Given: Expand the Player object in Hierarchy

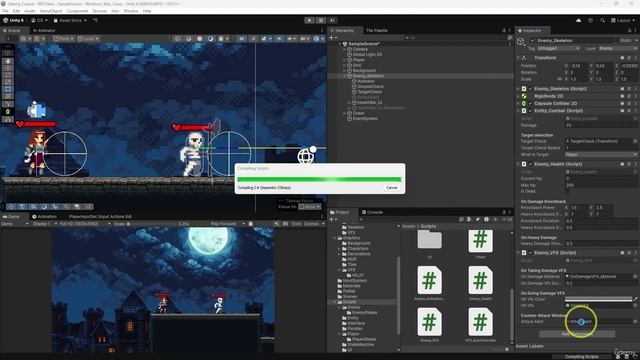Looking at the screenshot, I should (344, 60).
